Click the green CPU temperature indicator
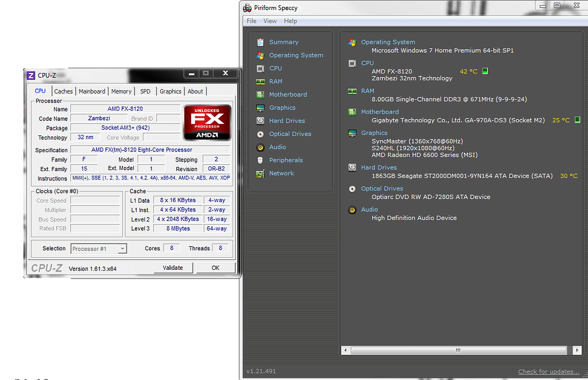The image size is (588, 380). (x=485, y=71)
